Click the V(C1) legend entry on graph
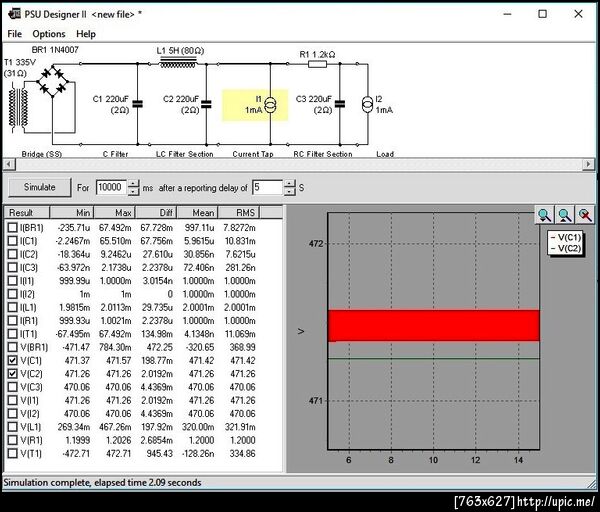600x512 pixels. (566, 237)
